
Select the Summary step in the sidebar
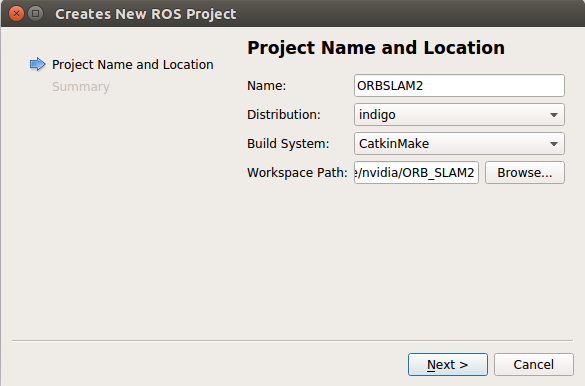click(x=81, y=87)
